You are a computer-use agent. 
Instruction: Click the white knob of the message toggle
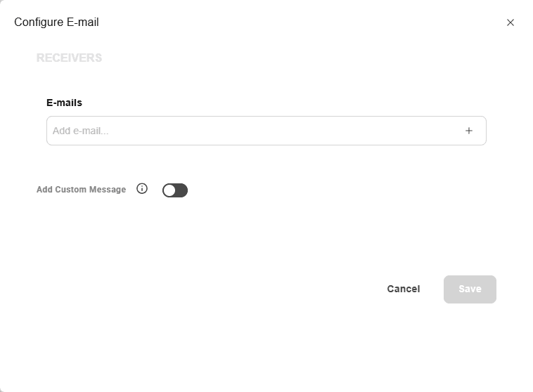pyautogui.click(x=169, y=190)
